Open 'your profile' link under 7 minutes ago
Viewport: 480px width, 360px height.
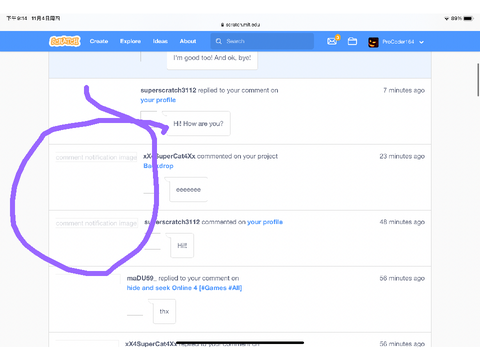pyautogui.click(x=158, y=100)
